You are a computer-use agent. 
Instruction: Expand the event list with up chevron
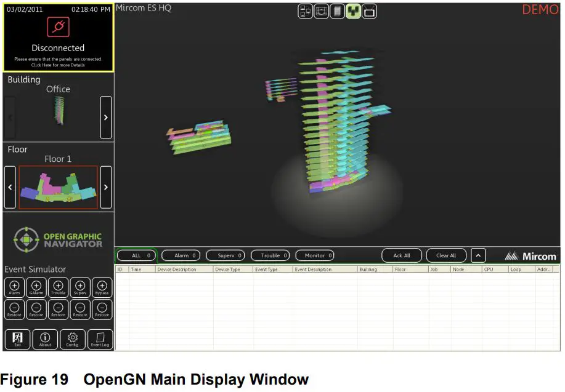point(478,255)
